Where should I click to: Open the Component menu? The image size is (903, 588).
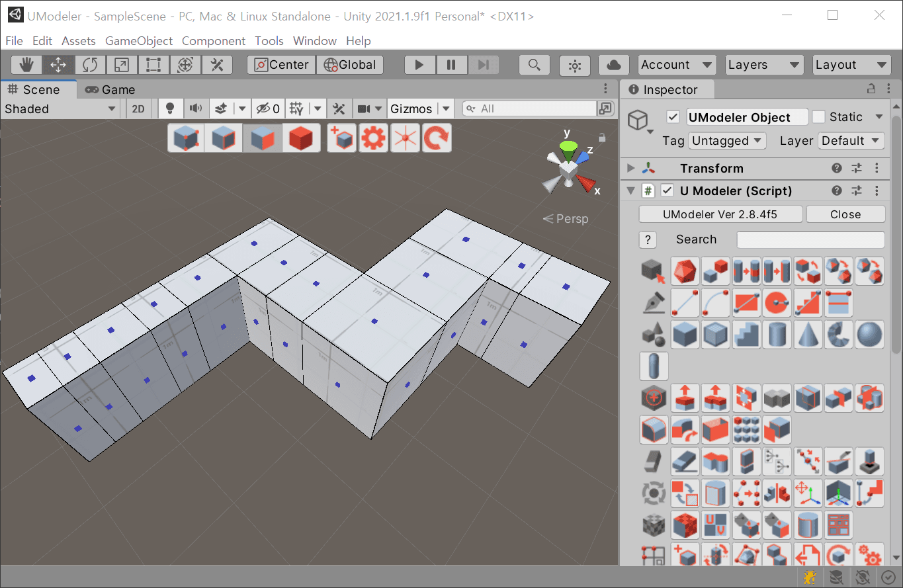tap(213, 41)
